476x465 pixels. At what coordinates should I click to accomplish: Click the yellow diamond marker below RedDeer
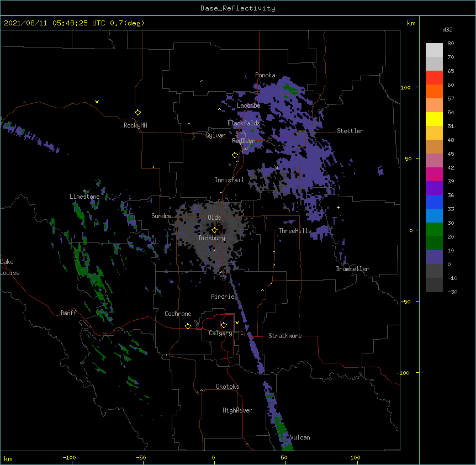pyautogui.click(x=235, y=155)
